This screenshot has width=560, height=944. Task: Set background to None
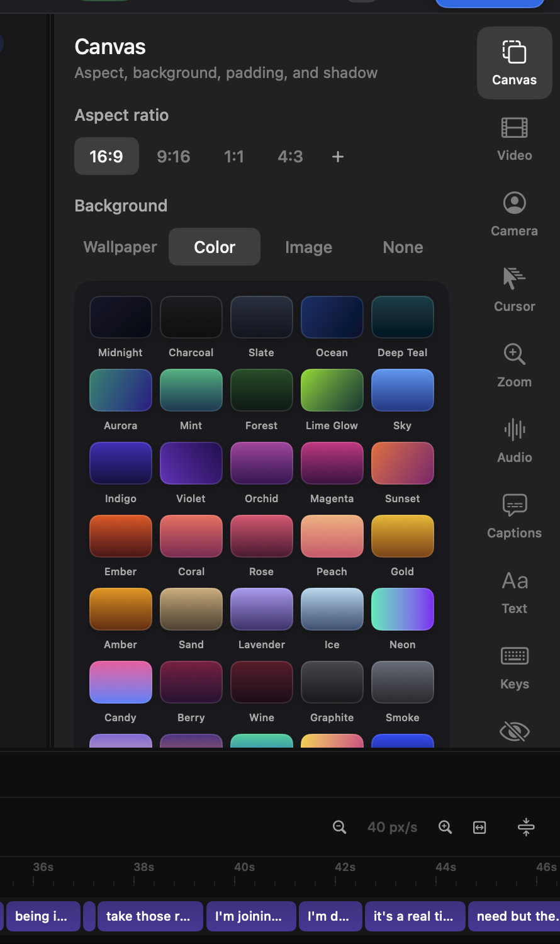[403, 247]
